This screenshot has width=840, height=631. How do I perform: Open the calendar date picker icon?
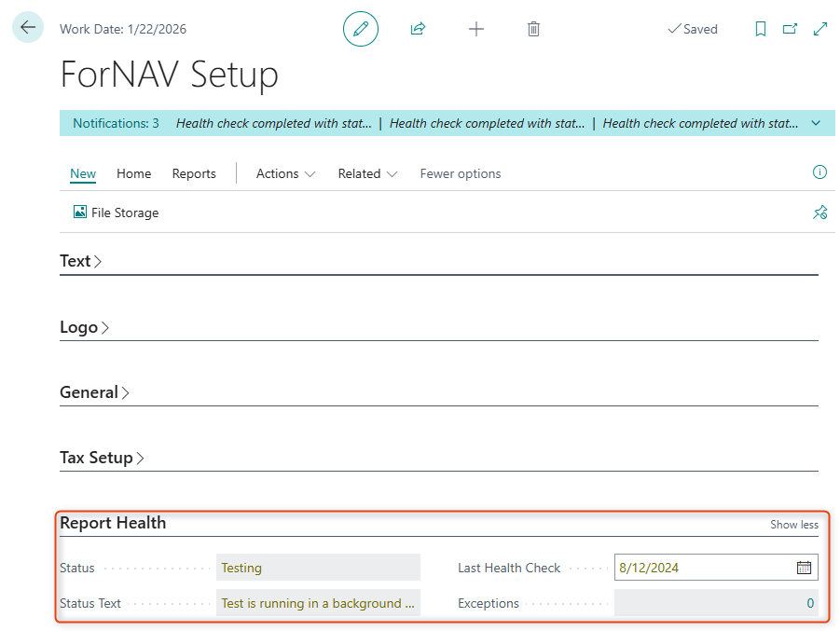point(805,568)
